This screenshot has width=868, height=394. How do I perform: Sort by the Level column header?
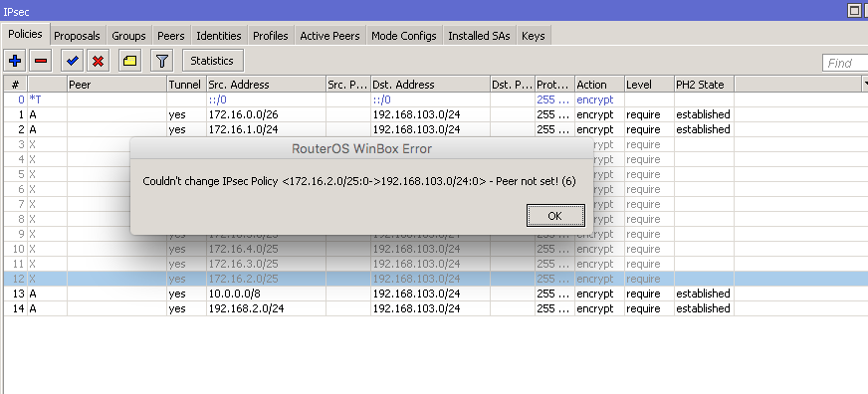click(x=649, y=85)
